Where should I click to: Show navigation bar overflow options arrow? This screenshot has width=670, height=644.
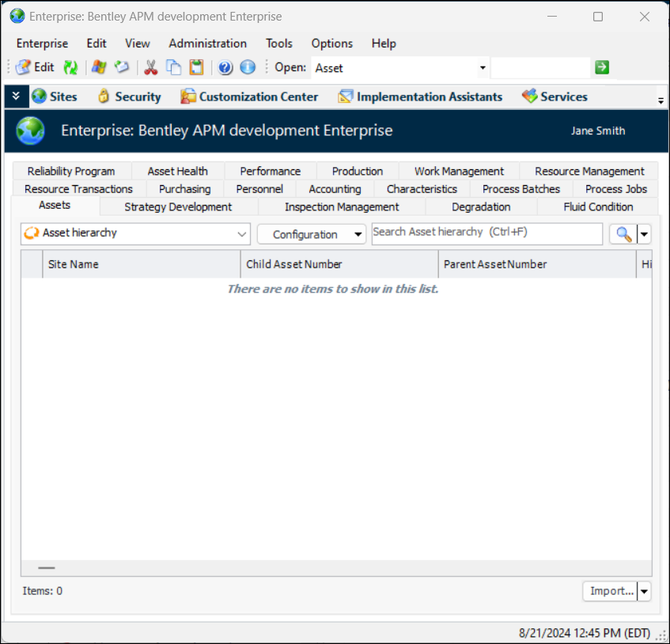pyautogui.click(x=661, y=100)
